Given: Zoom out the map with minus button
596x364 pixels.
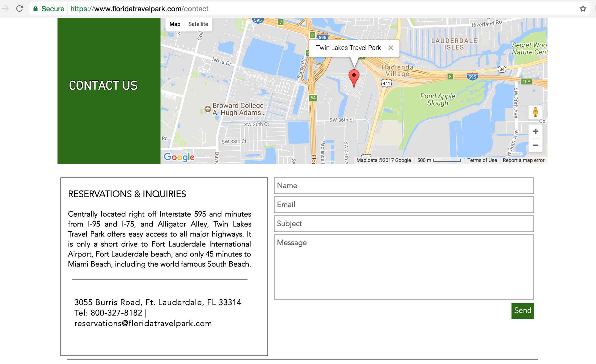Looking at the screenshot, I should (535, 145).
